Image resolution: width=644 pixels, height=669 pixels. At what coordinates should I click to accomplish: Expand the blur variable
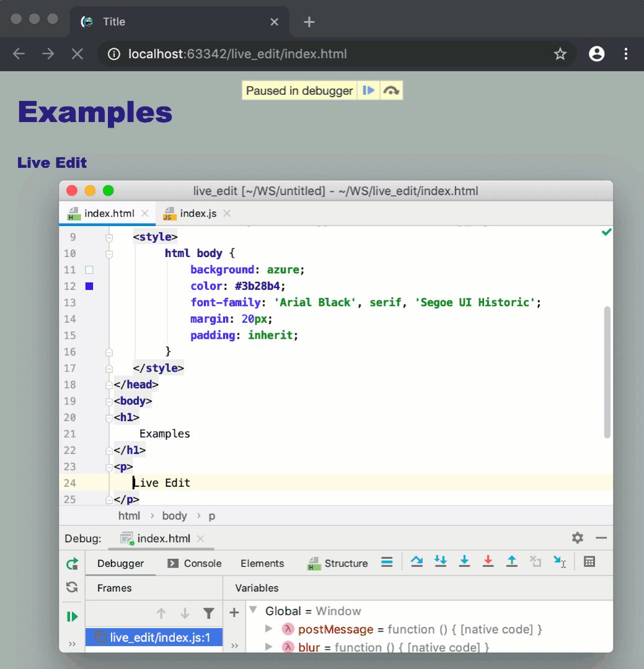[x=268, y=647]
